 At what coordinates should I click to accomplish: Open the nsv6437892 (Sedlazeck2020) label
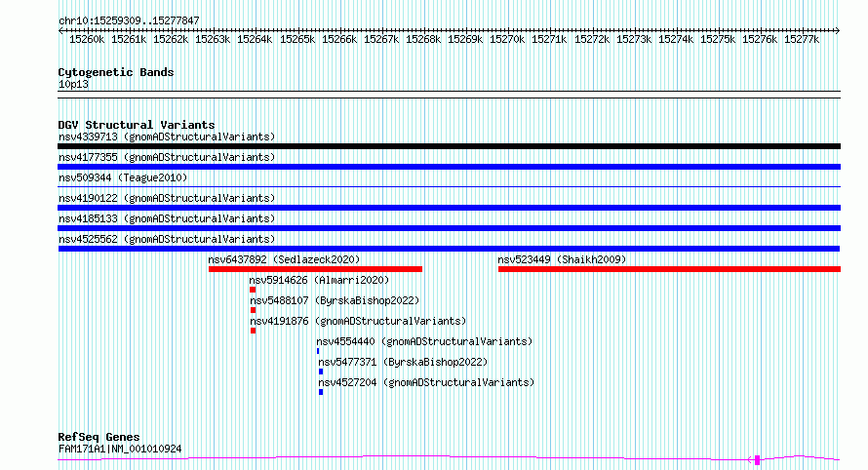[284, 259]
